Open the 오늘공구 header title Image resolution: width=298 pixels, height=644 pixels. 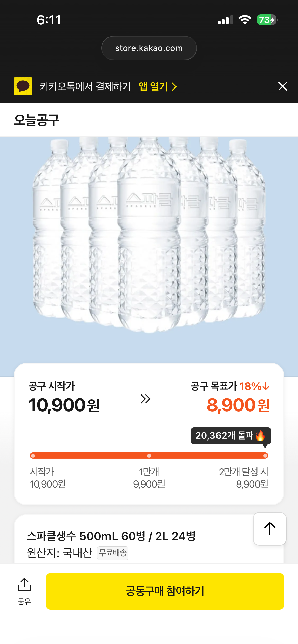click(37, 120)
